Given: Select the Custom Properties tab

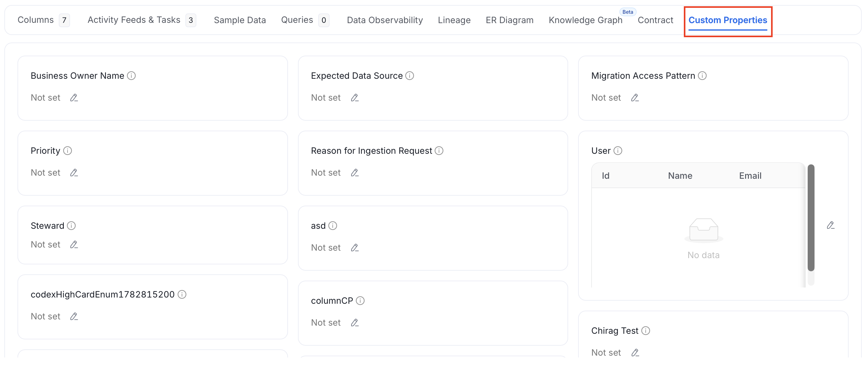Looking at the screenshot, I should click(728, 20).
